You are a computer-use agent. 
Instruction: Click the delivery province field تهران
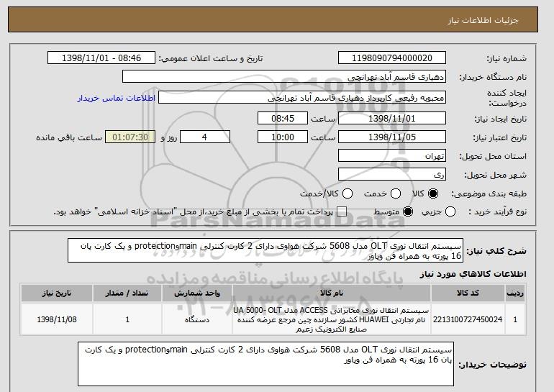click(392, 156)
